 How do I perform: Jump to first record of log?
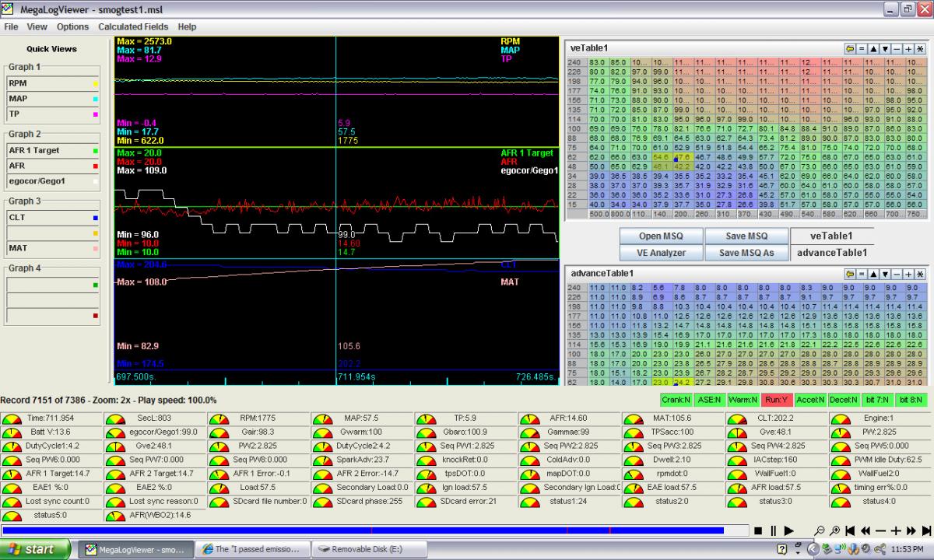click(x=851, y=530)
